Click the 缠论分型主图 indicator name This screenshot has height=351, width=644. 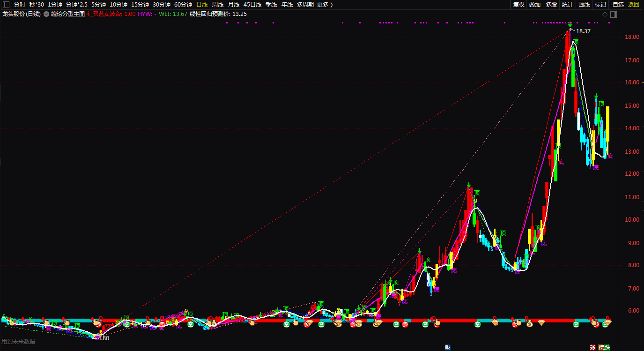point(67,14)
